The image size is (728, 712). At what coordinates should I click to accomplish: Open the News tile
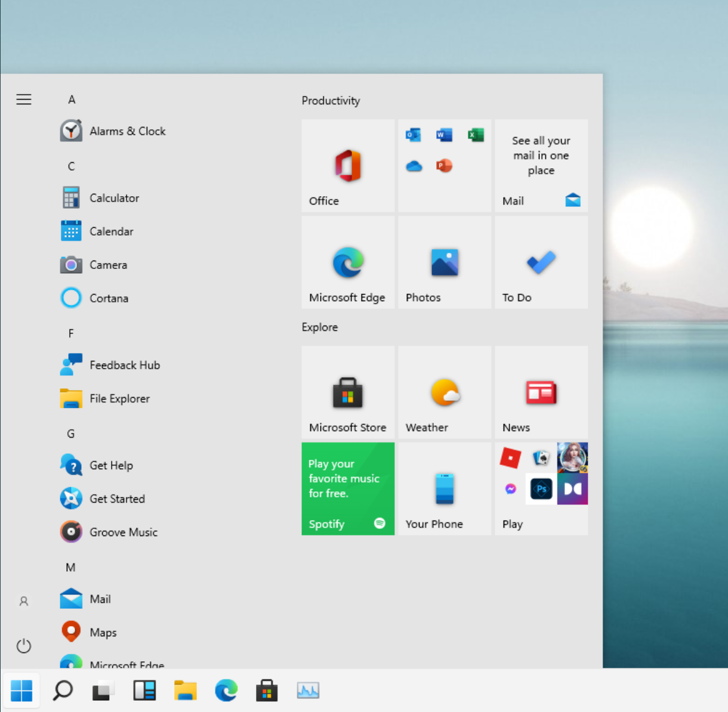pos(541,392)
